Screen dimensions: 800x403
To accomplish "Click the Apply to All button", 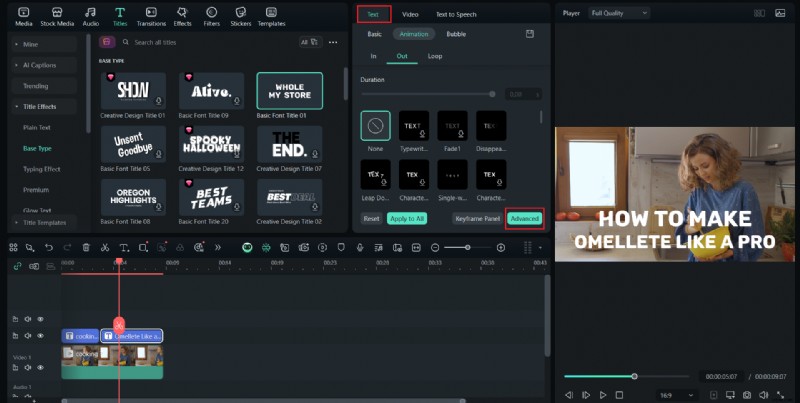I will 407,218.
